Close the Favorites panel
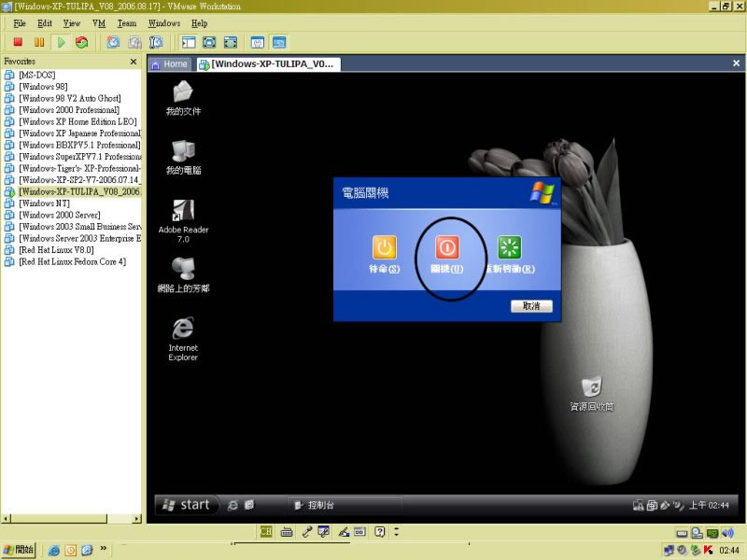This screenshot has width=747, height=560. (134, 62)
